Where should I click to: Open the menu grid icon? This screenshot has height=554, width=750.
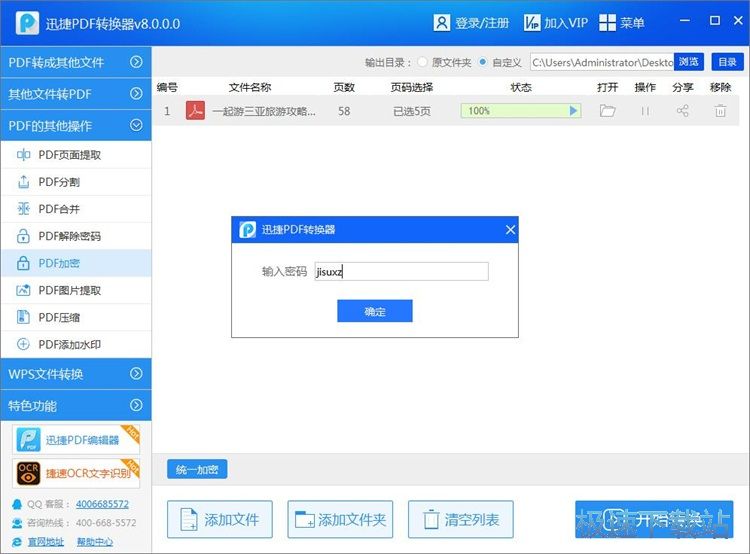[x=607, y=22]
